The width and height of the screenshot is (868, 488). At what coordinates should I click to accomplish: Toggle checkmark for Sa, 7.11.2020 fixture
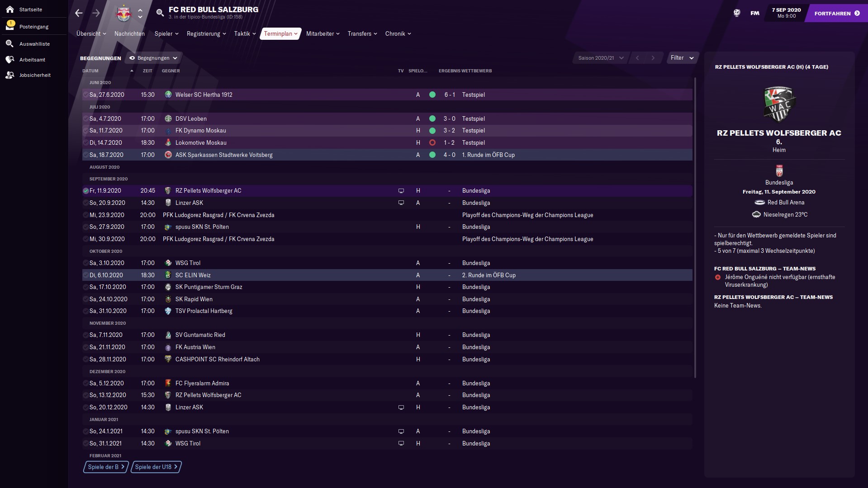coord(85,335)
